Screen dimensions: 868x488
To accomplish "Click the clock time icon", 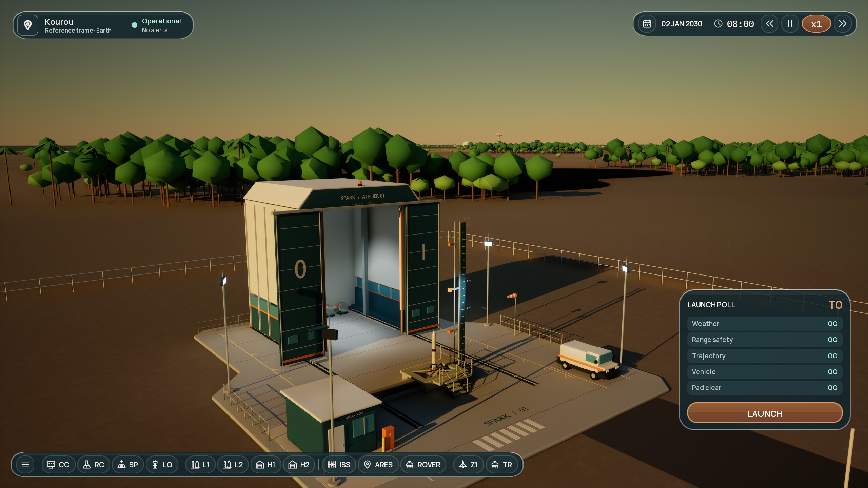I will [718, 24].
